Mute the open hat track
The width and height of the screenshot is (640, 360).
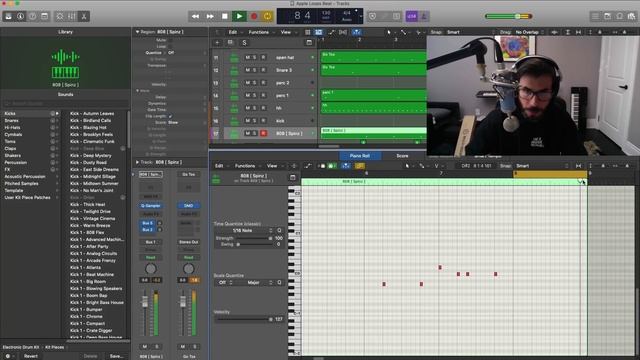tap(247, 58)
